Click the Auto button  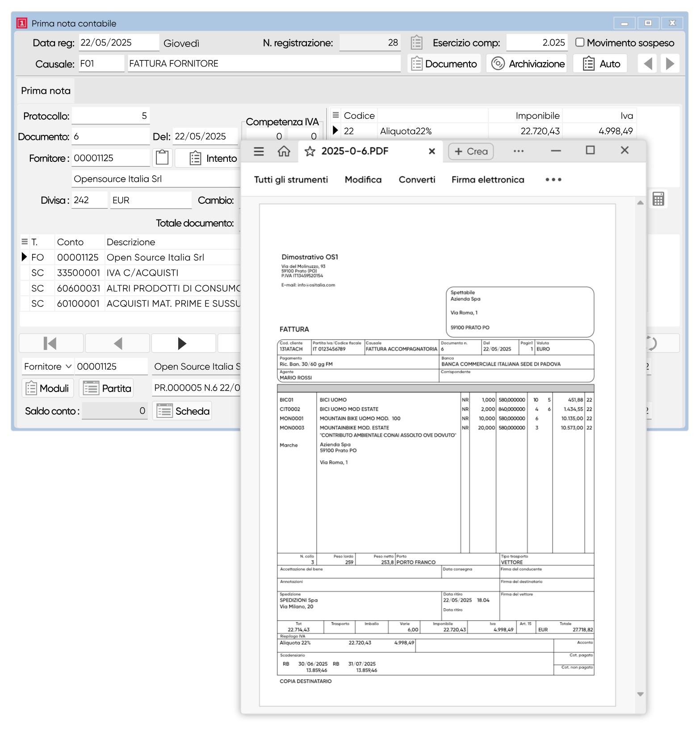[600, 64]
